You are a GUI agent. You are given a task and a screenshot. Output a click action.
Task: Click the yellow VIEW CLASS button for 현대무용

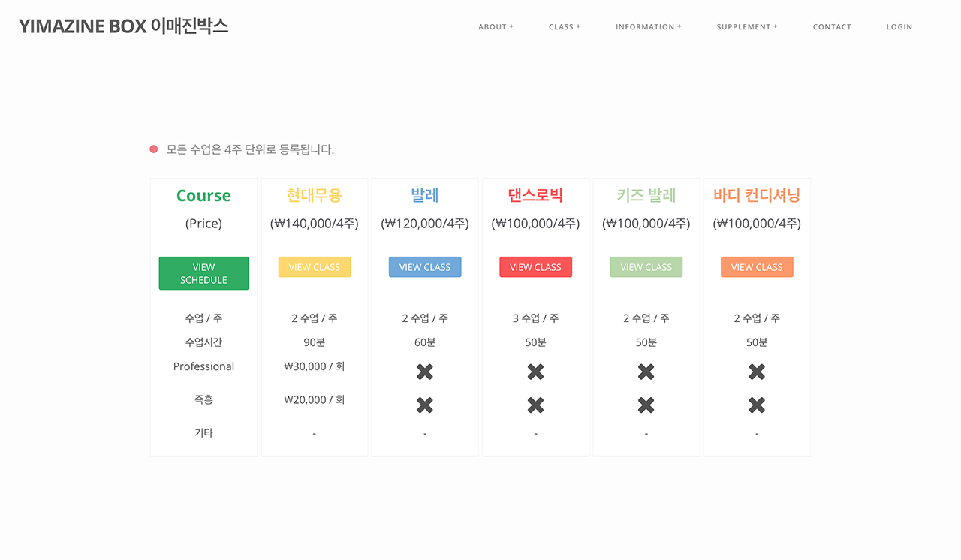click(x=315, y=267)
